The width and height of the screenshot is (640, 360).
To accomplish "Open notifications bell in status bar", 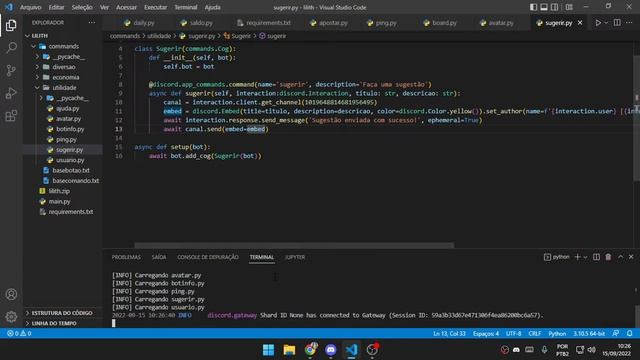I will [x=630, y=333].
